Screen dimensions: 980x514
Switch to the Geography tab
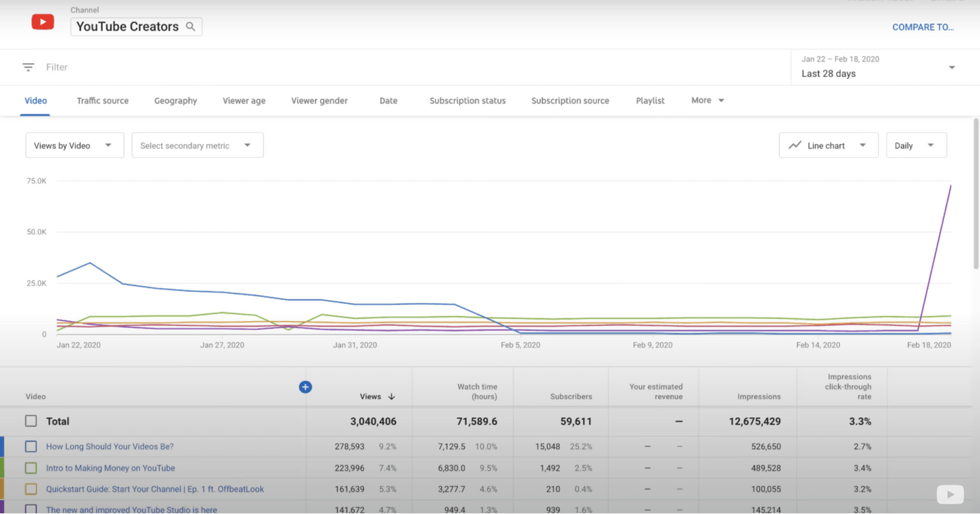click(x=175, y=100)
